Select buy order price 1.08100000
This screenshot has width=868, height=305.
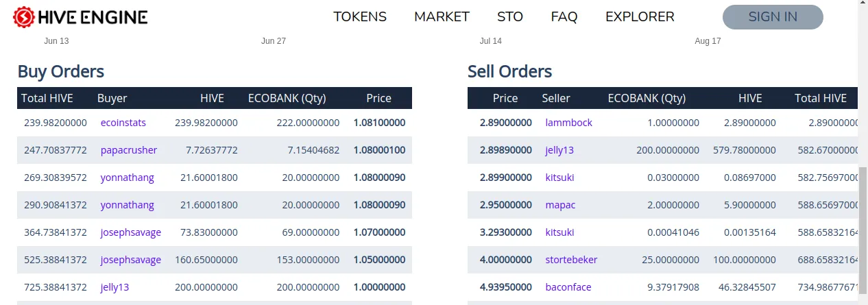pos(379,123)
